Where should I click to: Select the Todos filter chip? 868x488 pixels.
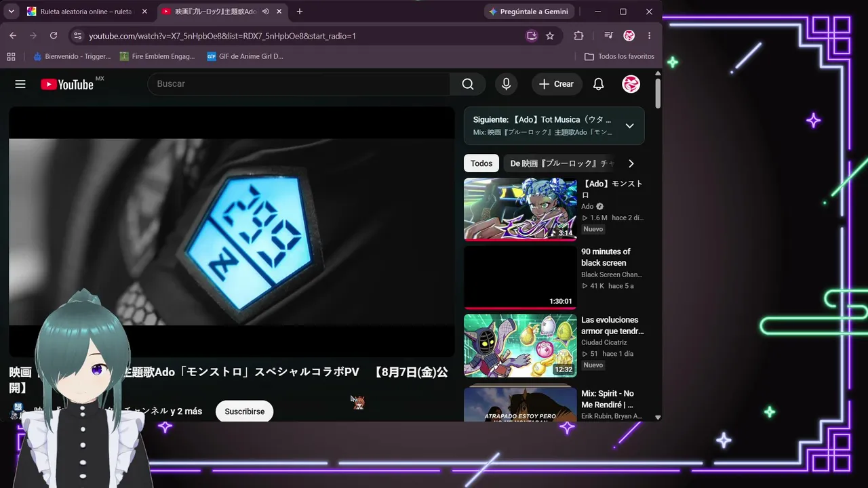[481, 163]
